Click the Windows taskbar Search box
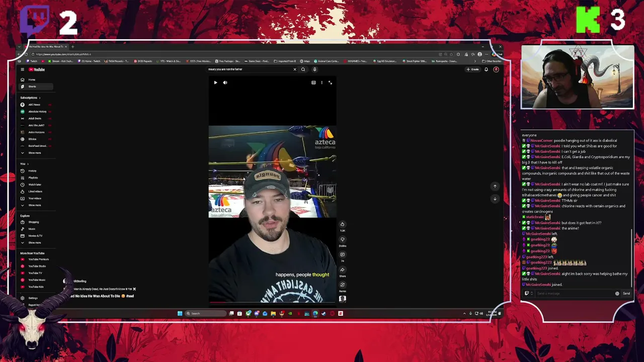Screen dimensions: 644x362 point(205,314)
